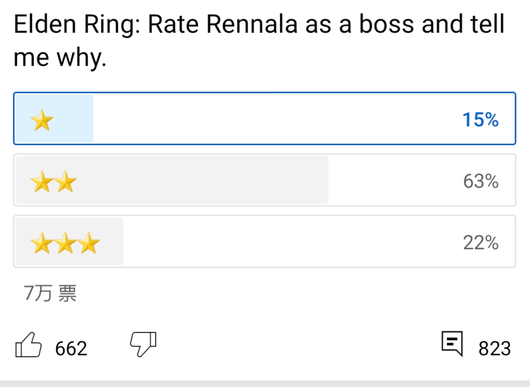
Task: Click the second star in two-star row
Action: click(x=66, y=182)
